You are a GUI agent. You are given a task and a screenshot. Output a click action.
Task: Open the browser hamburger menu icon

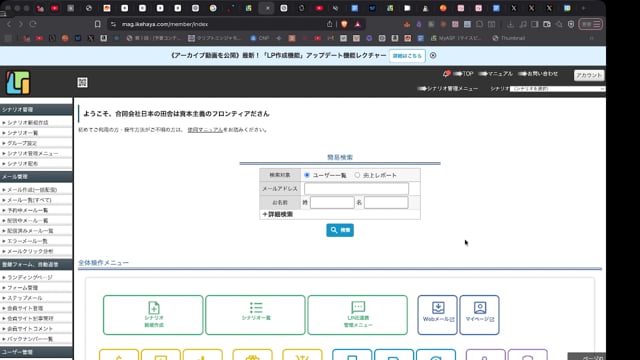[x=597, y=24]
